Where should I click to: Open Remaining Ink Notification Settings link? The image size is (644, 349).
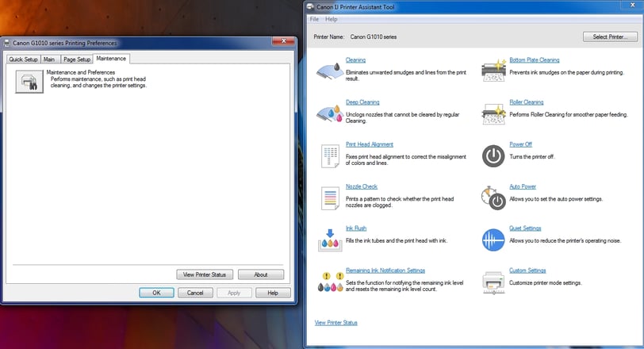click(385, 270)
